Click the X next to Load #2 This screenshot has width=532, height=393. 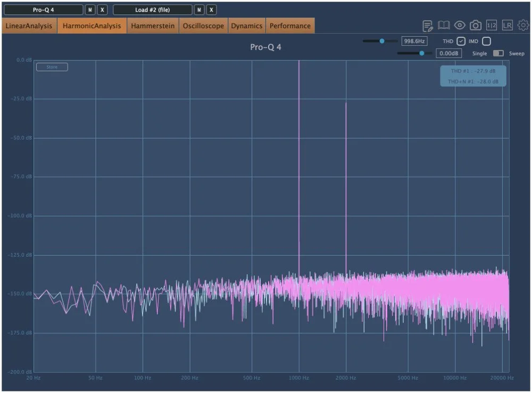pos(211,10)
